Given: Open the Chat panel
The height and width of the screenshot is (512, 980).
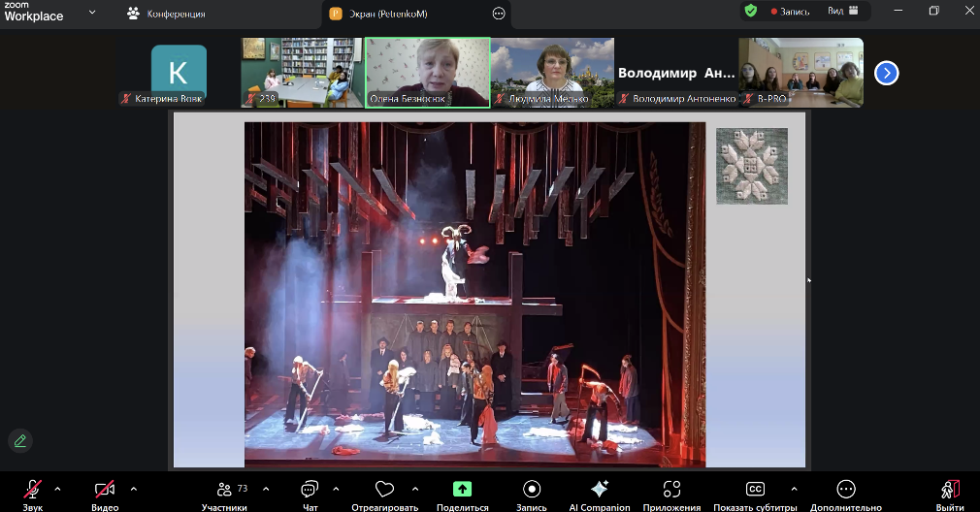Looking at the screenshot, I should (310, 490).
